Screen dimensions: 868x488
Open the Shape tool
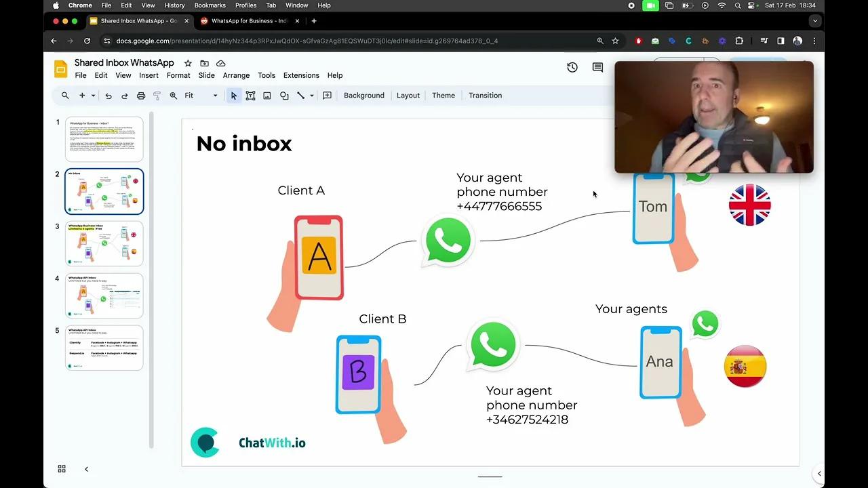pyautogui.click(x=284, y=96)
